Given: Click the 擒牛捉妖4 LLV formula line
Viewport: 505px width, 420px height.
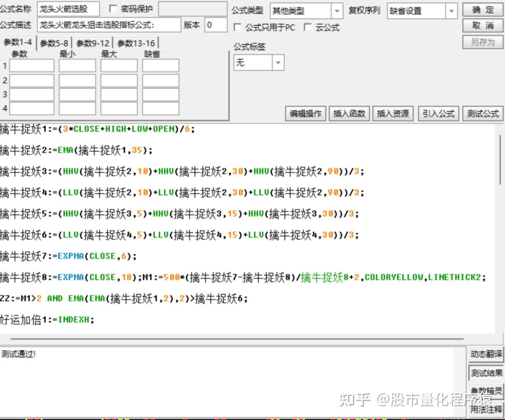Looking at the screenshot, I should pos(182,192).
